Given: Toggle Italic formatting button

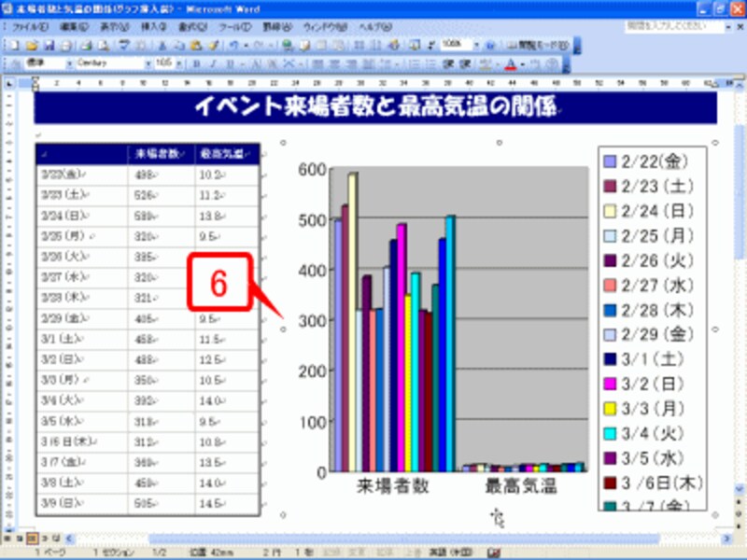Looking at the screenshot, I should point(213,64).
